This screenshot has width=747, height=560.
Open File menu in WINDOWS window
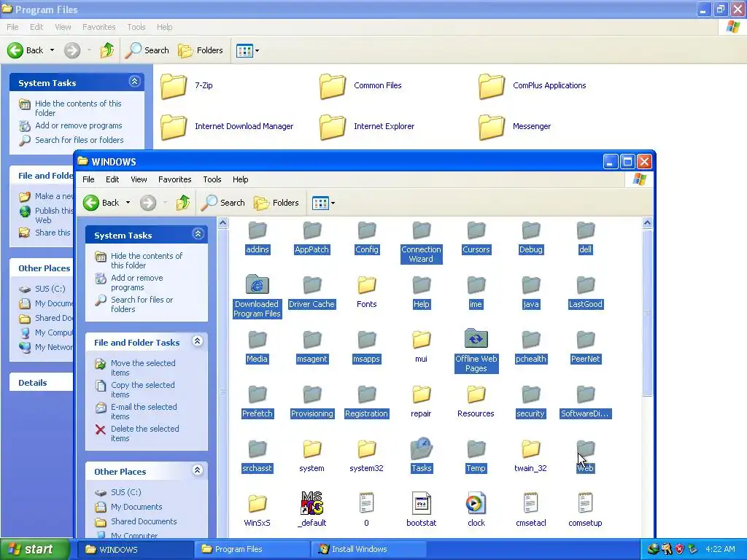tap(88, 179)
